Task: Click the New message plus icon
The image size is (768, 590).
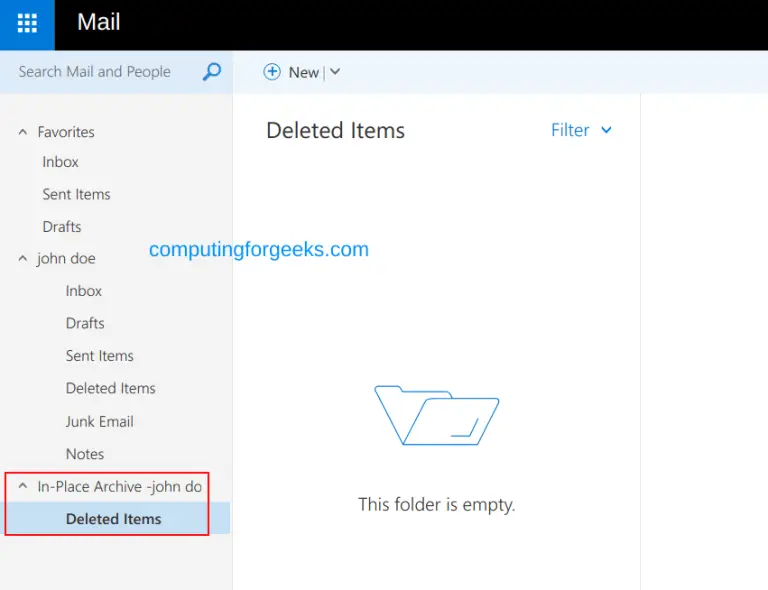Action: [272, 72]
